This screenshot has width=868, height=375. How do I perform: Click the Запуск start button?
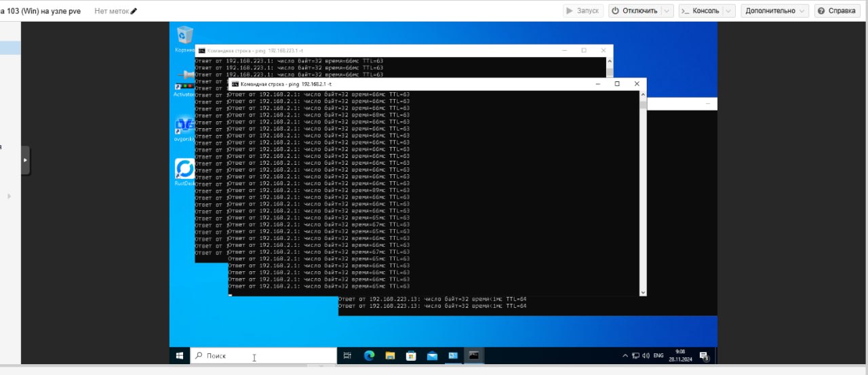point(583,11)
